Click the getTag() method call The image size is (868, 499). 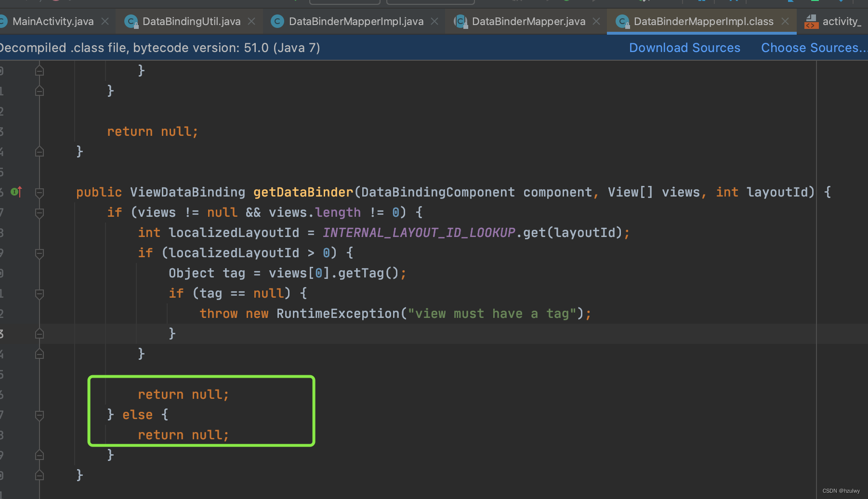(x=369, y=273)
